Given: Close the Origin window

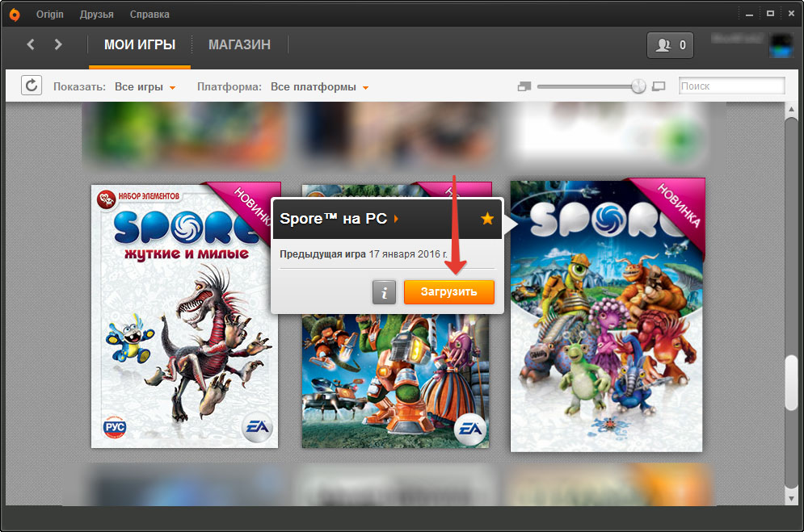Looking at the screenshot, I should 791,14.
